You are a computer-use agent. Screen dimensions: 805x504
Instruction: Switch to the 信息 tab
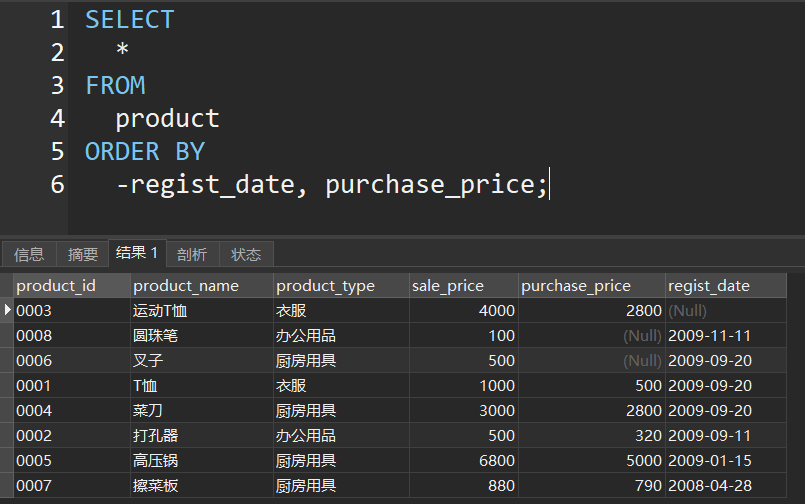coord(29,254)
